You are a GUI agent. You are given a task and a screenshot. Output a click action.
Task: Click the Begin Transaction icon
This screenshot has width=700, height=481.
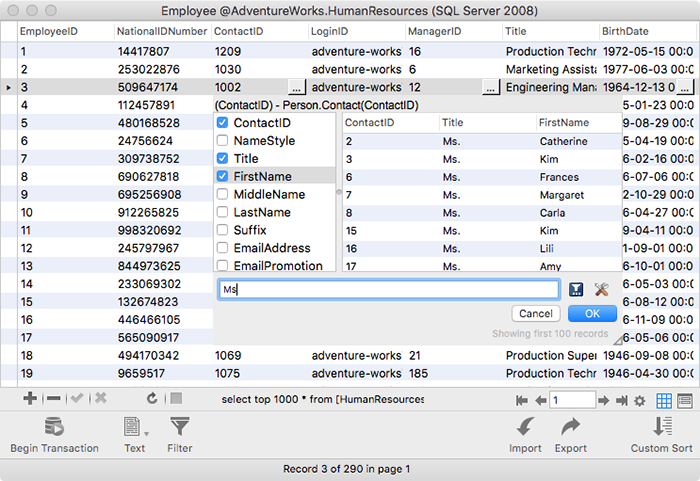tap(54, 427)
